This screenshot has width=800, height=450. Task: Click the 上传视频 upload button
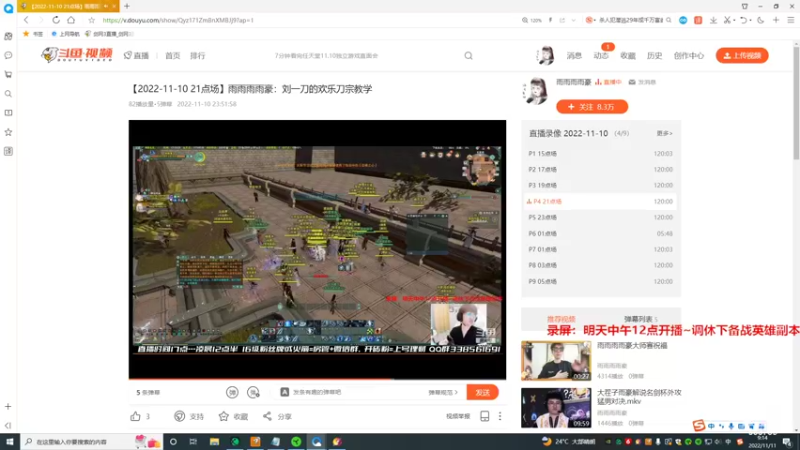click(742, 56)
